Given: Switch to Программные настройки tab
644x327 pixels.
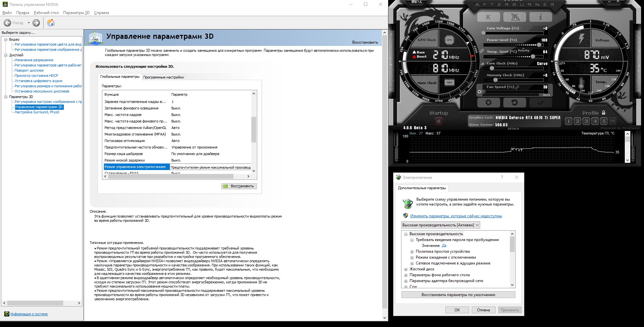Looking at the screenshot, I should point(163,77).
